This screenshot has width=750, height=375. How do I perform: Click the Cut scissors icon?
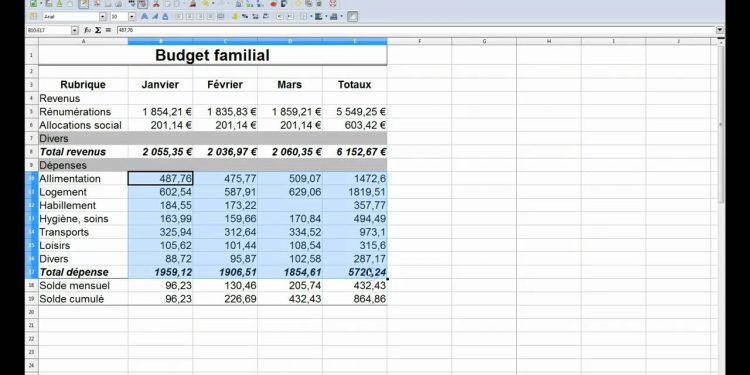click(156, 4)
